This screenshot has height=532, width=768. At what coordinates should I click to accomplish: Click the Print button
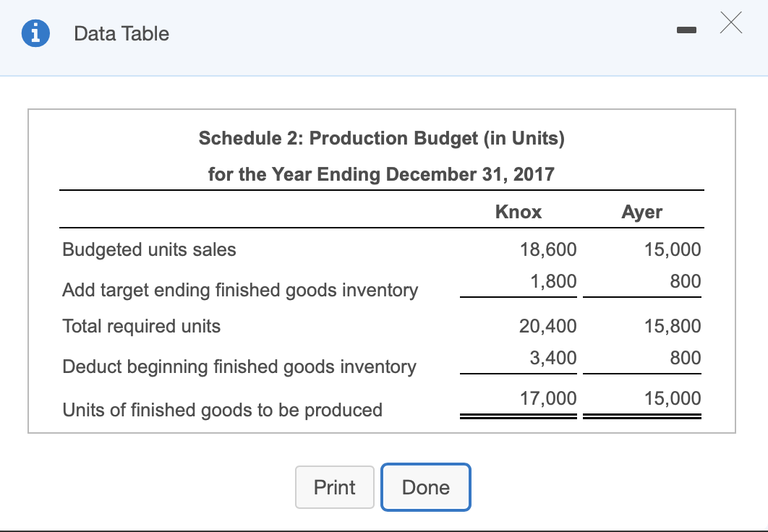pyautogui.click(x=334, y=487)
